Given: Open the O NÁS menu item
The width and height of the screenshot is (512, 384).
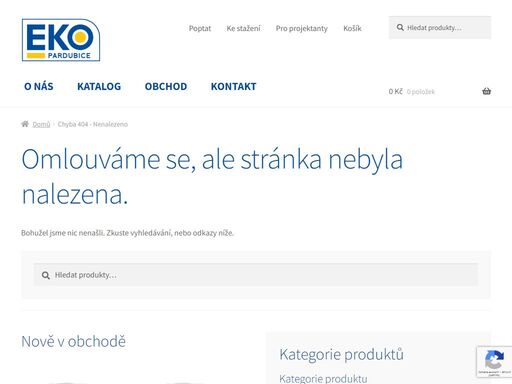Looking at the screenshot, I should 39,86.
